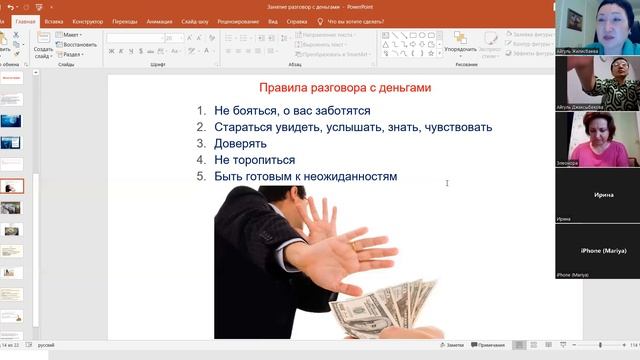
Task: Toggle justify text alignment
Action: coord(258,51)
